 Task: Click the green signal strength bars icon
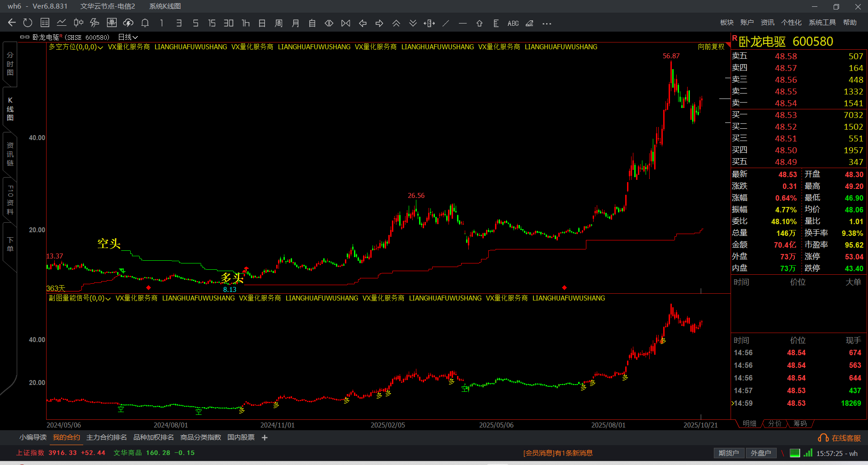point(808,453)
